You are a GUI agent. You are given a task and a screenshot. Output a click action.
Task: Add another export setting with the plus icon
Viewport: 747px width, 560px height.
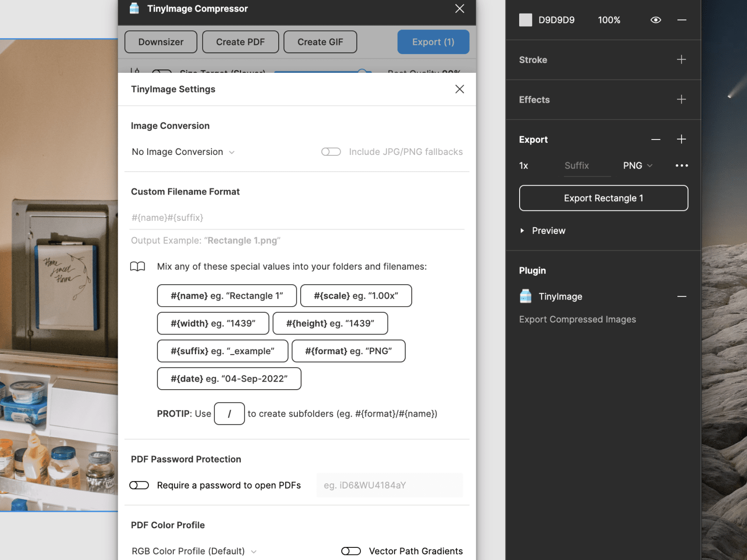pyautogui.click(x=681, y=139)
